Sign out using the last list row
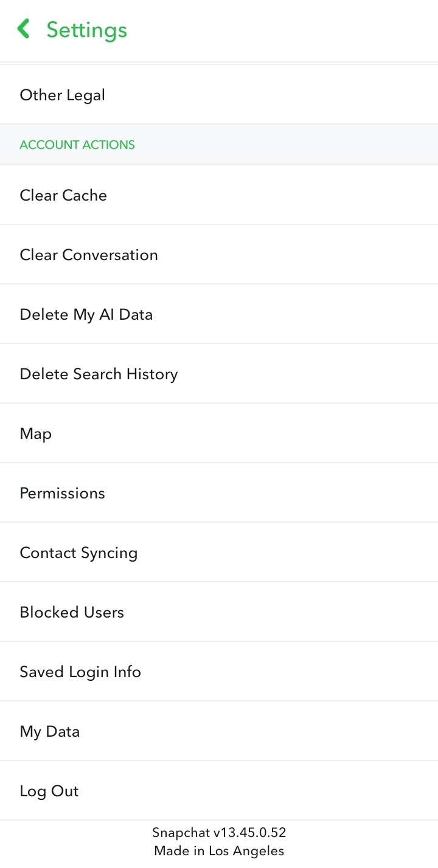 click(x=219, y=791)
